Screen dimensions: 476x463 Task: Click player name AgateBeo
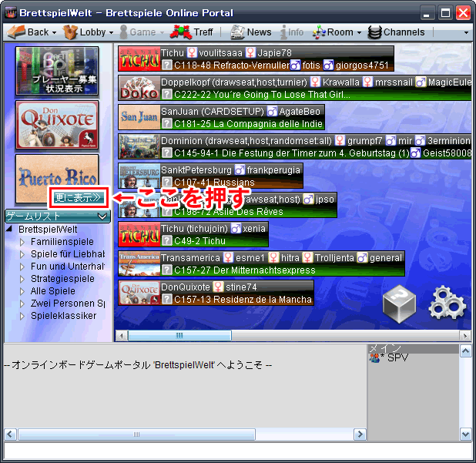[x=300, y=112]
